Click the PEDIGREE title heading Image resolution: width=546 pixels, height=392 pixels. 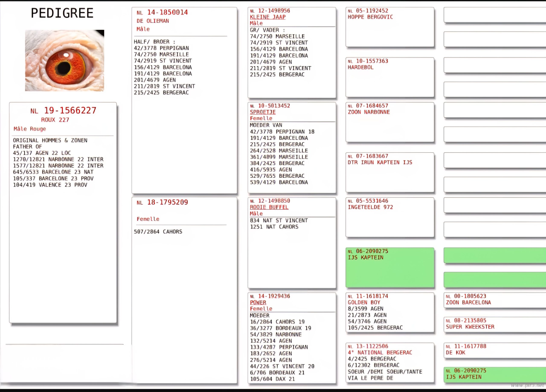pos(62,13)
